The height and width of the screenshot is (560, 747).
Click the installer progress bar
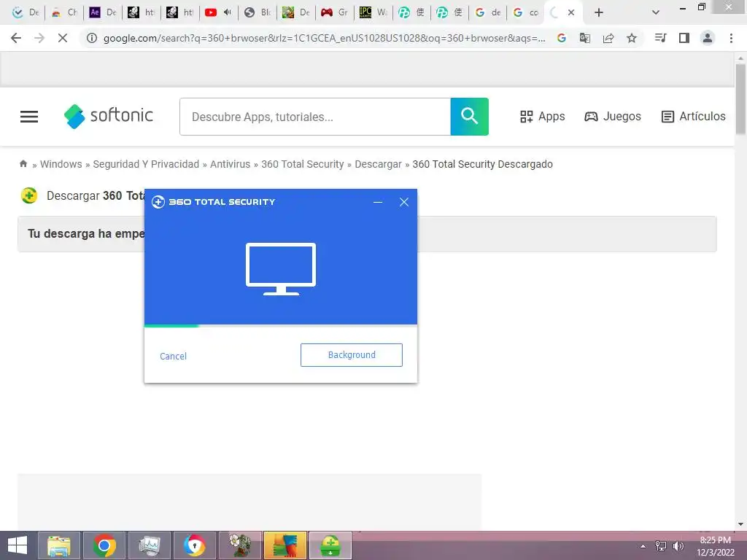click(281, 326)
